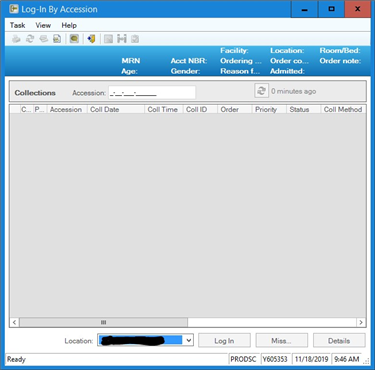This screenshot has width=375, height=370.
Task: Click the Miss... button
Action: 281,341
